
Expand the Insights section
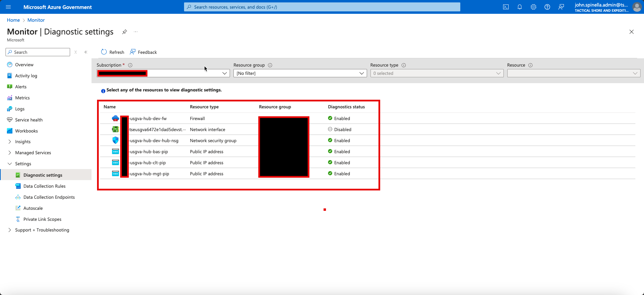coord(23,142)
